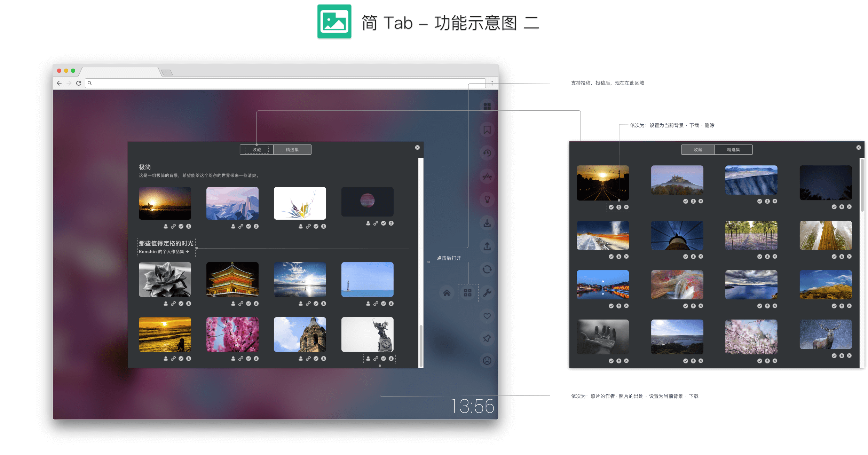
Task: Click the browser address bar
Action: [x=285, y=83]
